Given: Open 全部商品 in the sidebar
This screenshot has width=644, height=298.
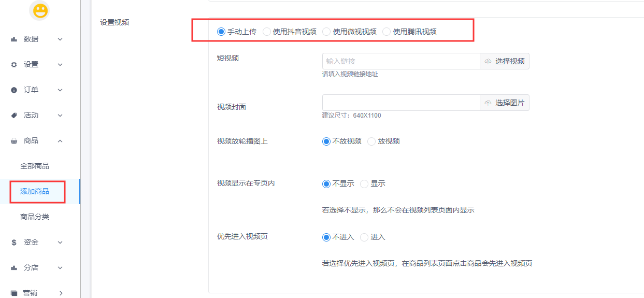Looking at the screenshot, I should (35, 166).
